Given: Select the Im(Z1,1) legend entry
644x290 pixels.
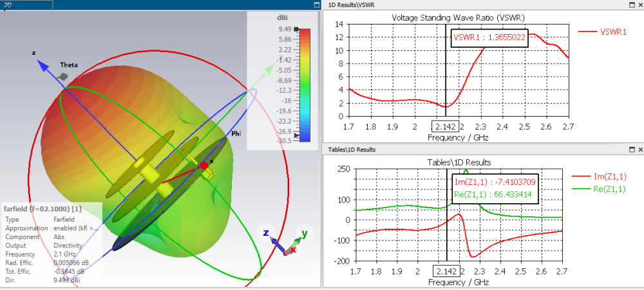Looking at the screenshot, I should coord(599,177).
